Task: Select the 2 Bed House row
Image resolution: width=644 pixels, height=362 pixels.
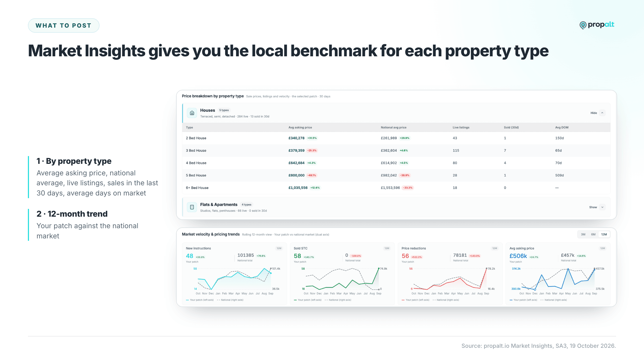Action: pyautogui.click(x=396, y=138)
